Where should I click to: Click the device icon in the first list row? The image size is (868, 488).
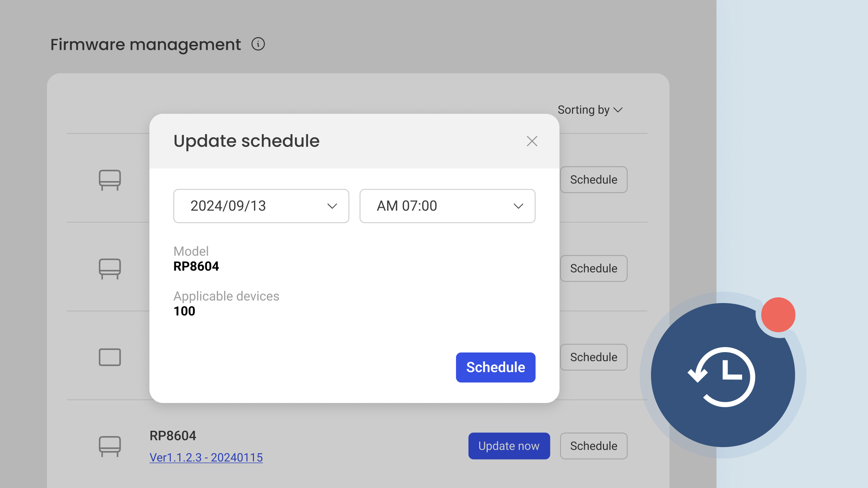pos(110,180)
